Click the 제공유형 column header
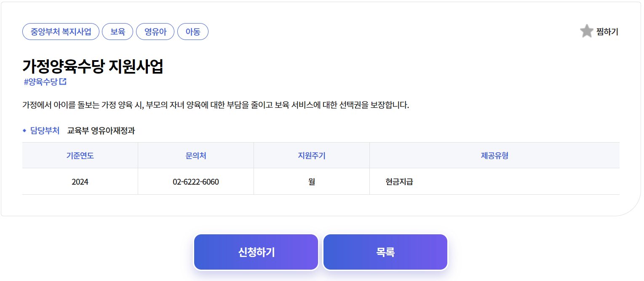Image resolution: width=644 pixels, height=281 pixels. (494, 156)
